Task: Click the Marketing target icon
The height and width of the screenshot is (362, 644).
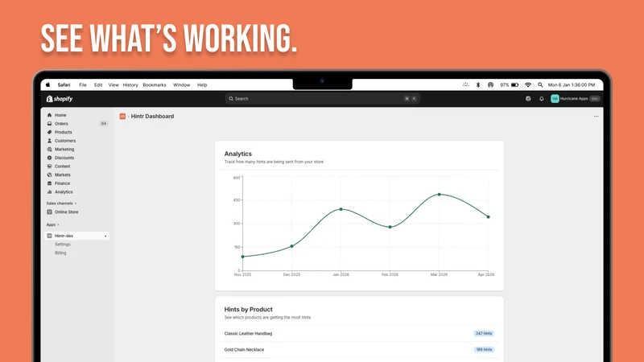Action: 50,150
